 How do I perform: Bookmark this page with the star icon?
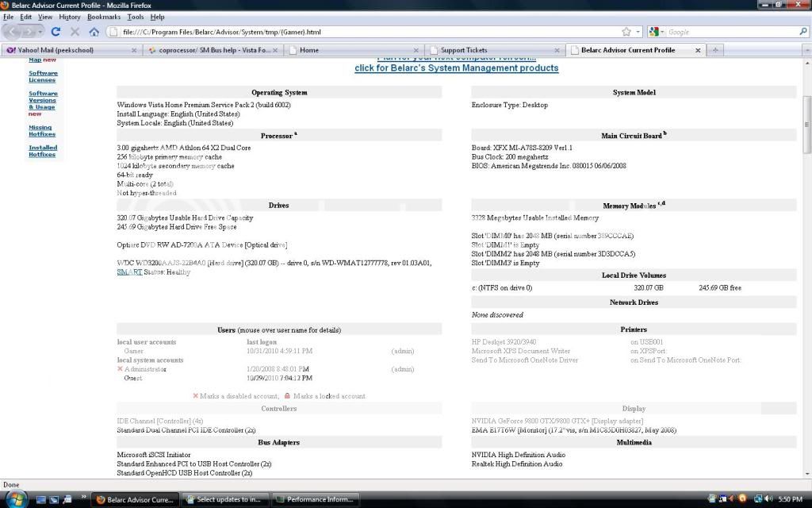[626, 32]
